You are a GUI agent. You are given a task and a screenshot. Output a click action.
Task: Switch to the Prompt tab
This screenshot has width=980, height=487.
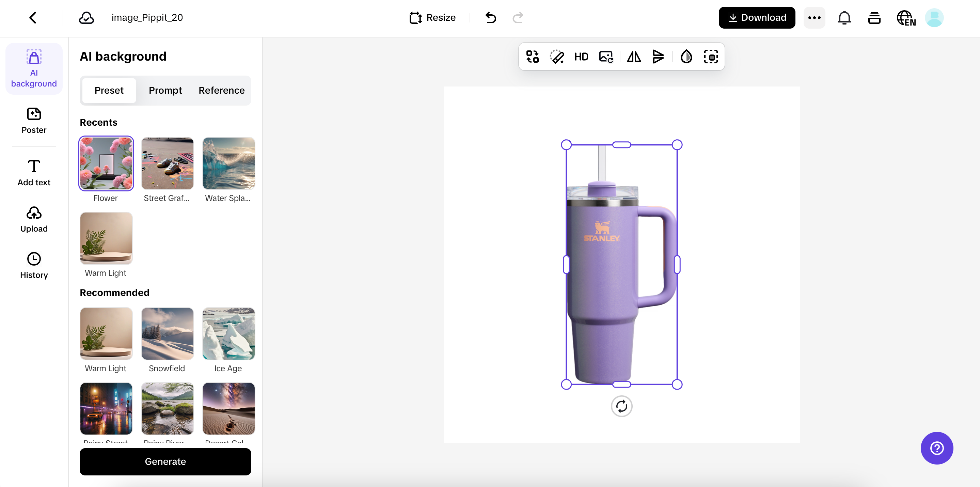(165, 91)
